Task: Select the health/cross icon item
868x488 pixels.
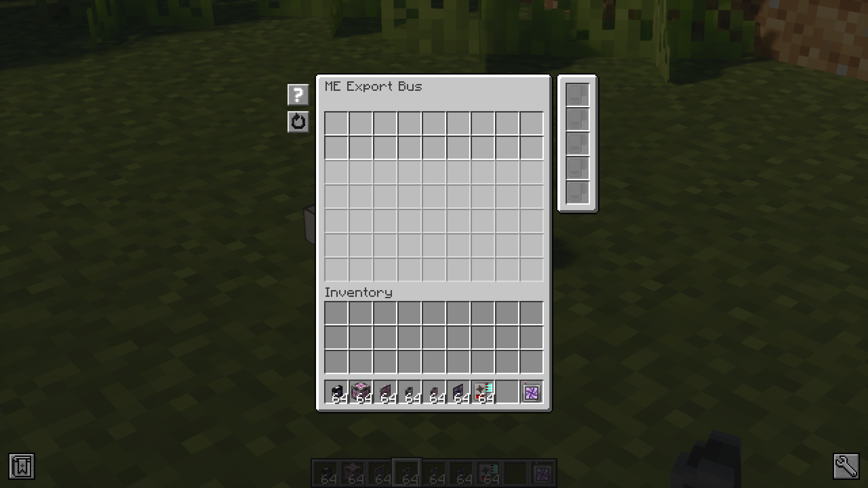Action: (482, 392)
